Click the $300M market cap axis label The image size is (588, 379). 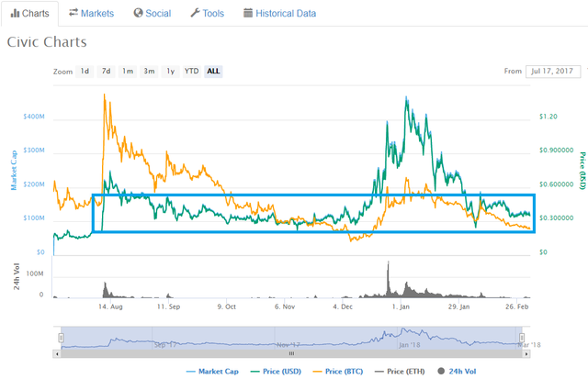pyautogui.click(x=34, y=150)
